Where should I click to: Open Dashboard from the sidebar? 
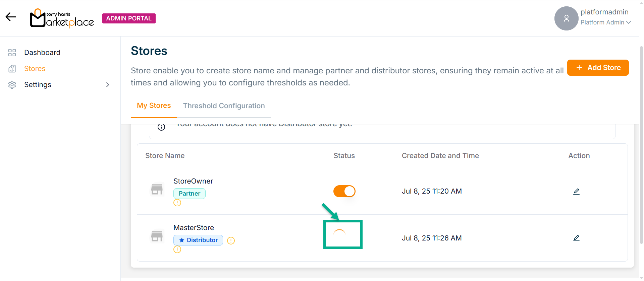tap(42, 53)
